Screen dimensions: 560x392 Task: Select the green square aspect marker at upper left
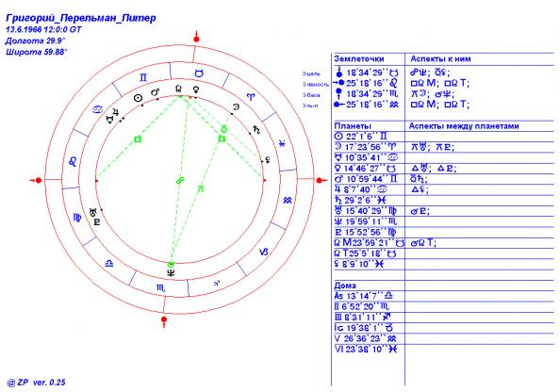click(138, 139)
